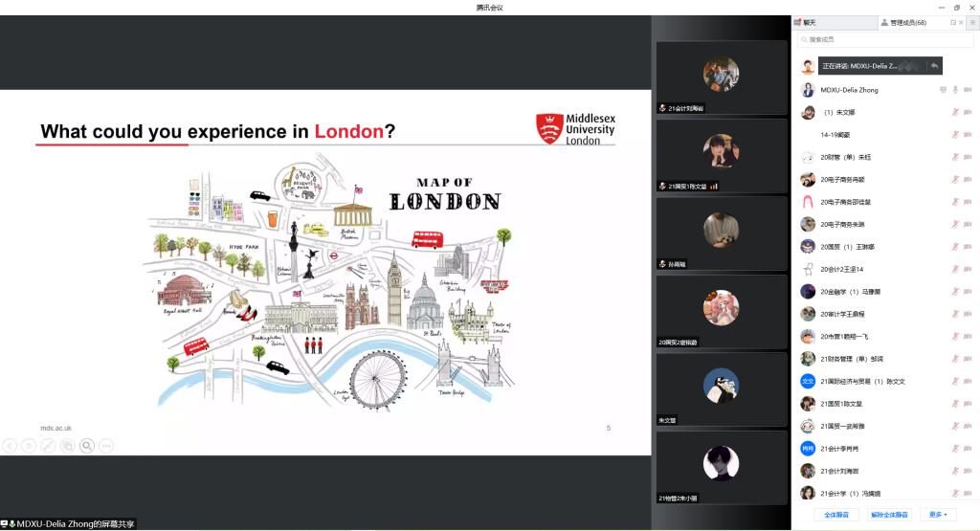This screenshot has width=980, height=531.
Task: Pop out the members panel window
Action: click(953, 22)
